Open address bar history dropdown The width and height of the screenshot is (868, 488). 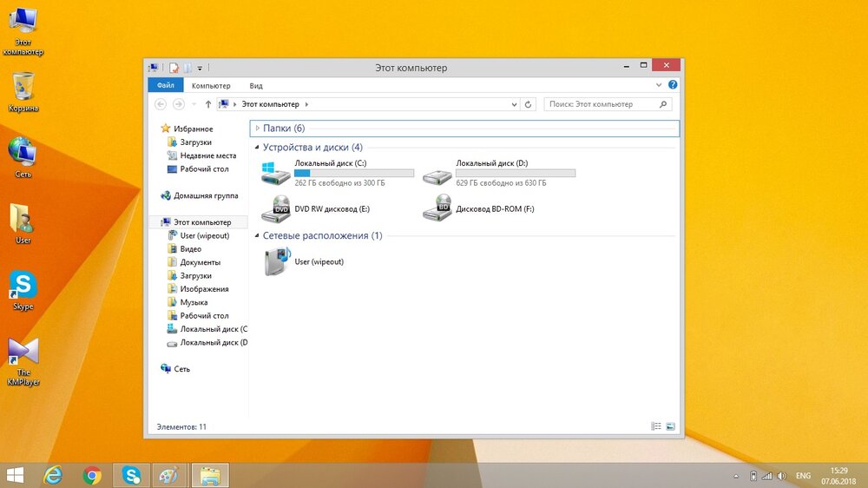click(x=512, y=104)
